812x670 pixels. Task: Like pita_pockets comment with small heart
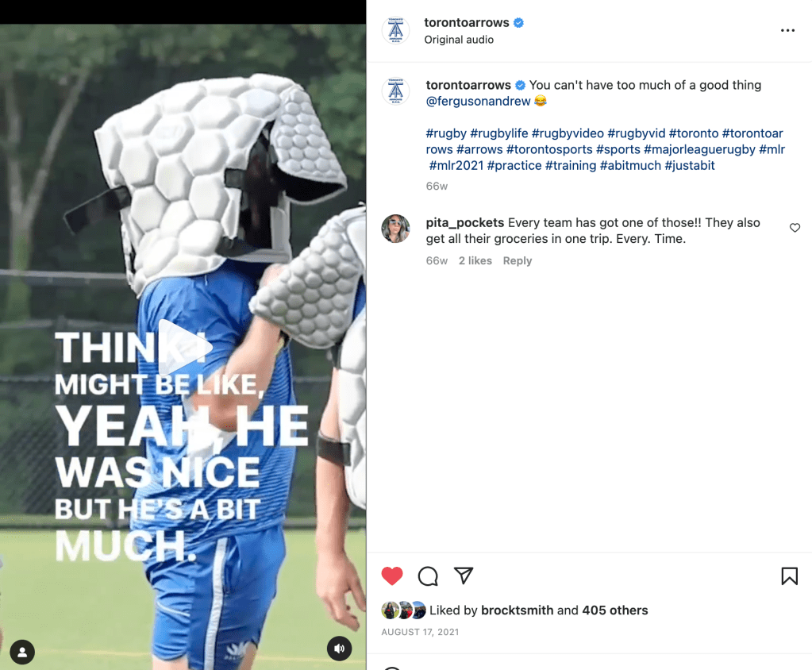click(x=795, y=228)
